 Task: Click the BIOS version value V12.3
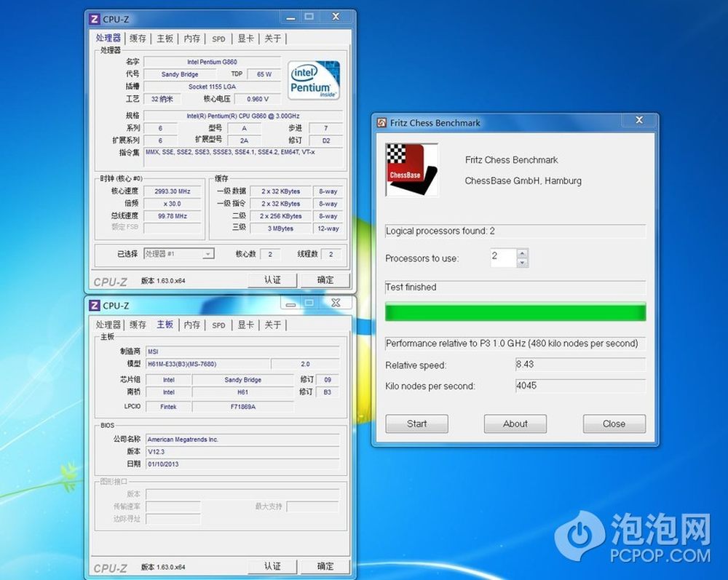(x=243, y=451)
